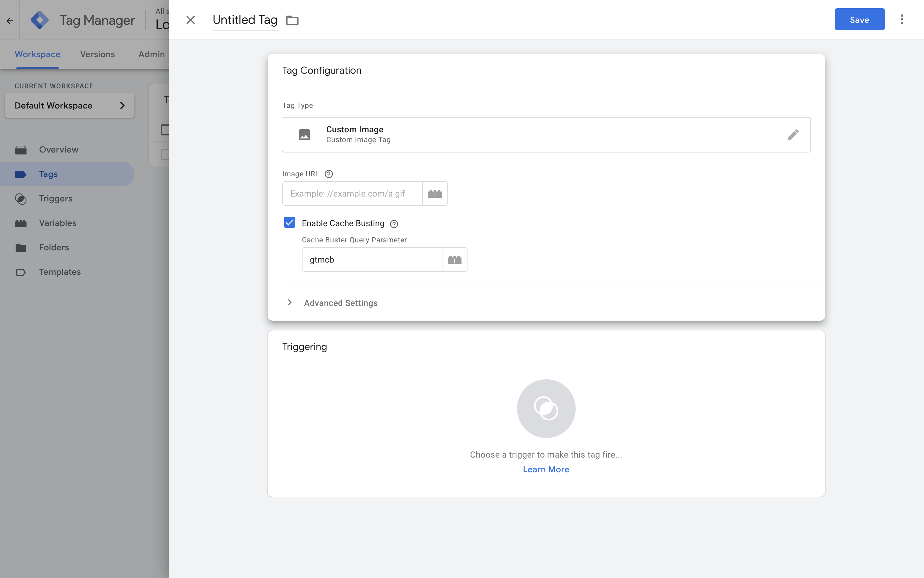Image resolution: width=924 pixels, height=578 pixels.
Task: Edit the Custom Image tag type
Action: [793, 134]
